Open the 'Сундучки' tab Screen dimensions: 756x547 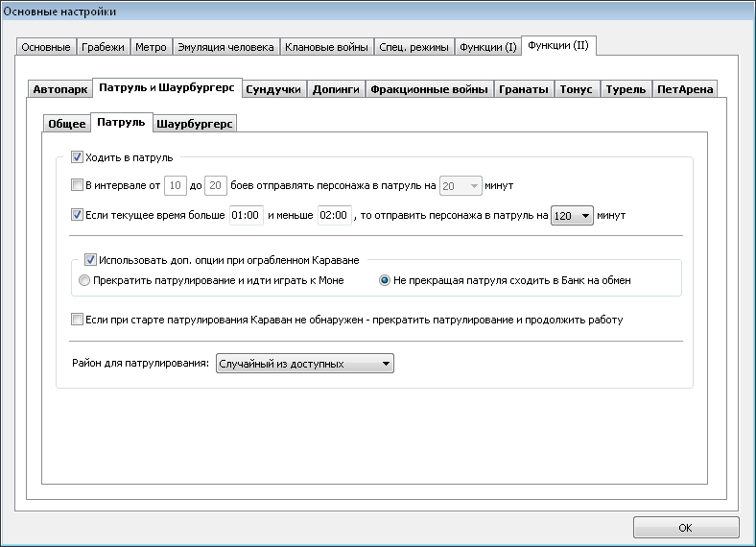tap(273, 89)
